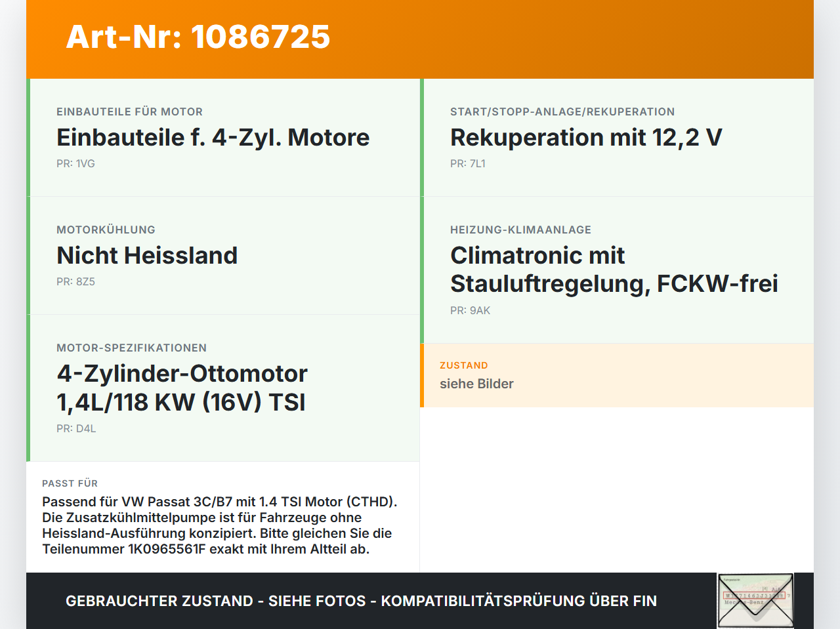Click the 'PR: D4L' code
840x629 pixels.
point(76,429)
